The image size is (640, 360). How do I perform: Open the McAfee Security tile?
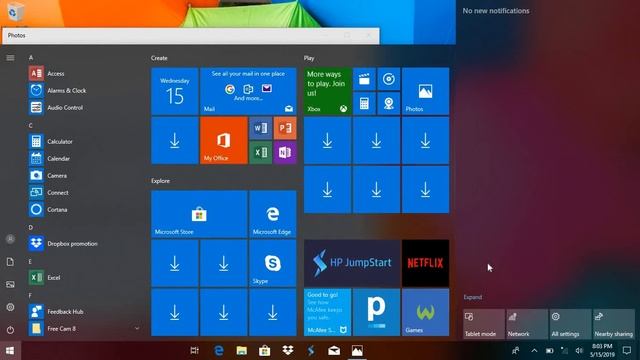(327, 312)
